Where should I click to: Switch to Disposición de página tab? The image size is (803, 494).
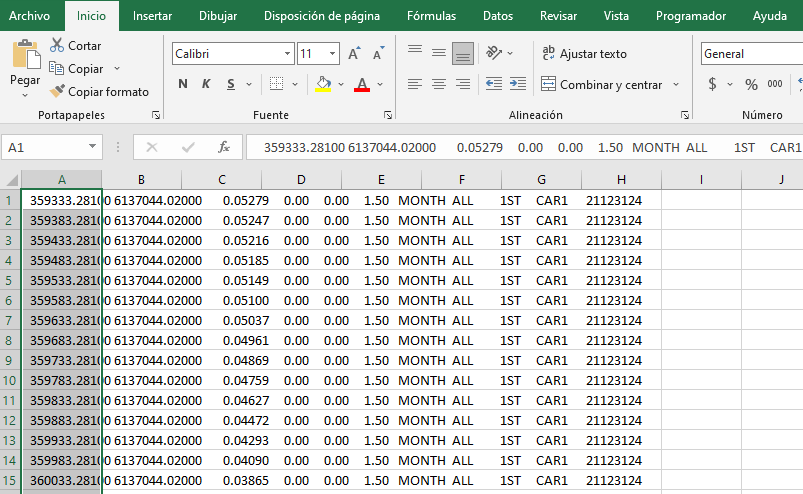(322, 16)
